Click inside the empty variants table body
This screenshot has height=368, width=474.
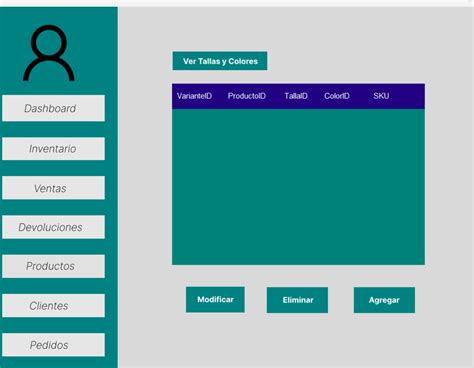click(x=298, y=187)
